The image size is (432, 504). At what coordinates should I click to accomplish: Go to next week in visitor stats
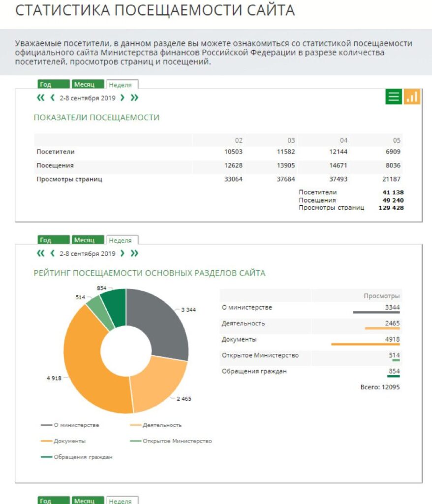(123, 98)
